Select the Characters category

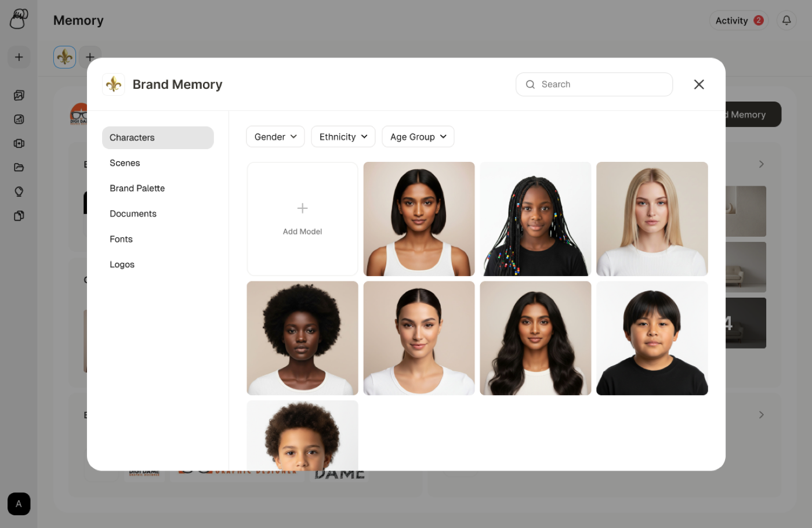tap(158, 138)
